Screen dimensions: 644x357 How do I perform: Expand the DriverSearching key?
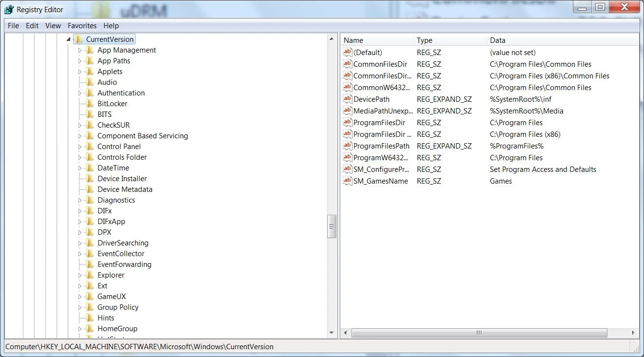pyautogui.click(x=80, y=243)
